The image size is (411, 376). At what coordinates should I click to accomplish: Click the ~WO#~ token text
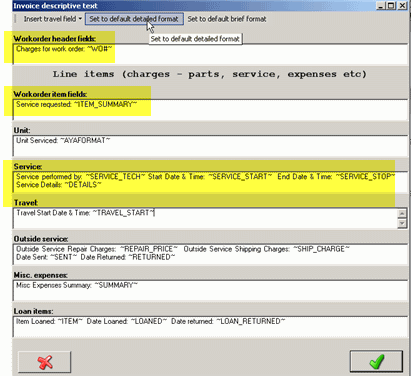click(x=99, y=49)
